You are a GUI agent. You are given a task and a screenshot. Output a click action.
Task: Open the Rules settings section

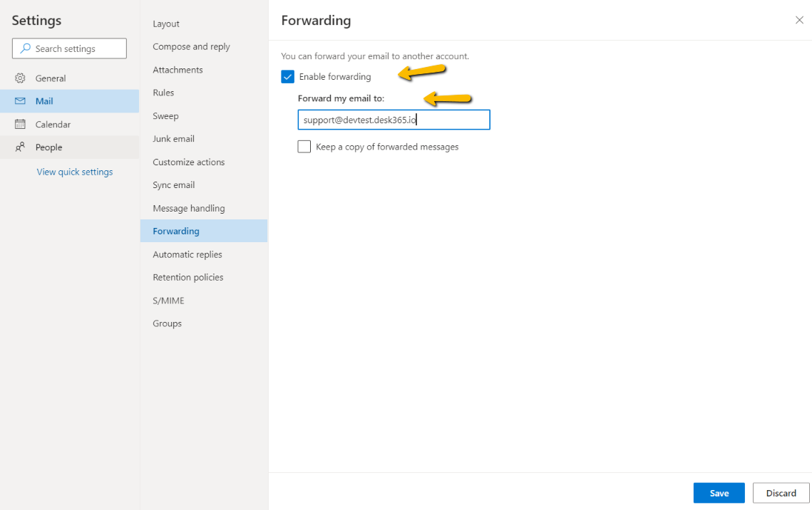(163, 93)
